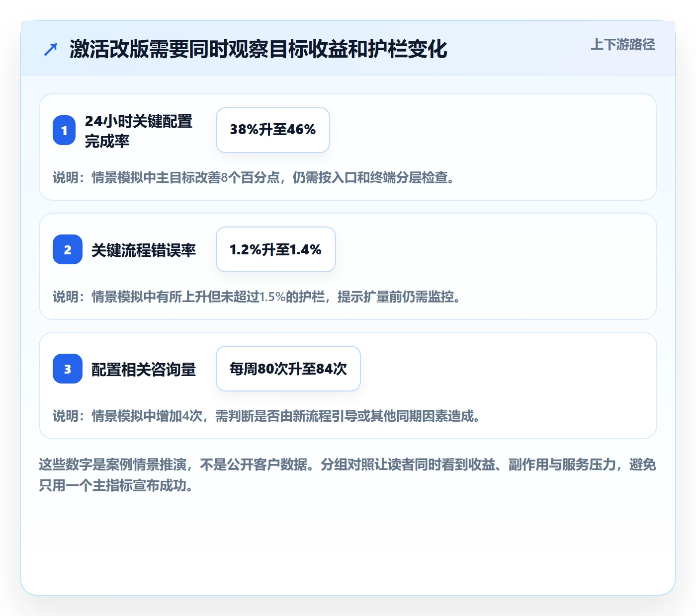Image resolution: width=696 pixels, height=616 pixels.
Task: Select the number 2 badge
Action: pos(68,249)
